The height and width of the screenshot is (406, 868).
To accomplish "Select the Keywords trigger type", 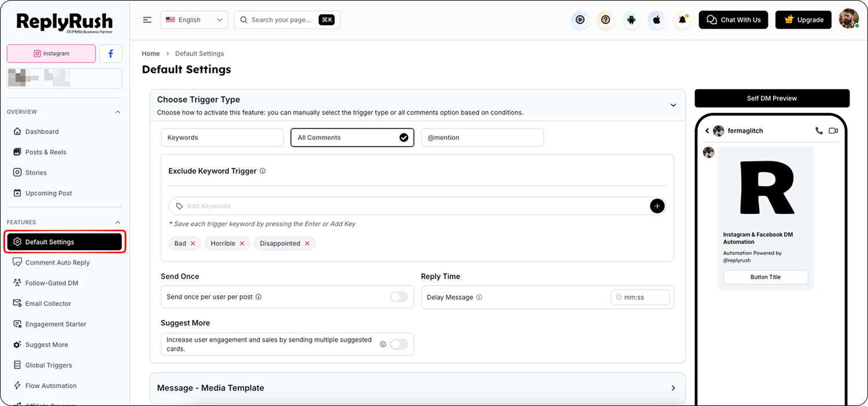I will [222, 137].
